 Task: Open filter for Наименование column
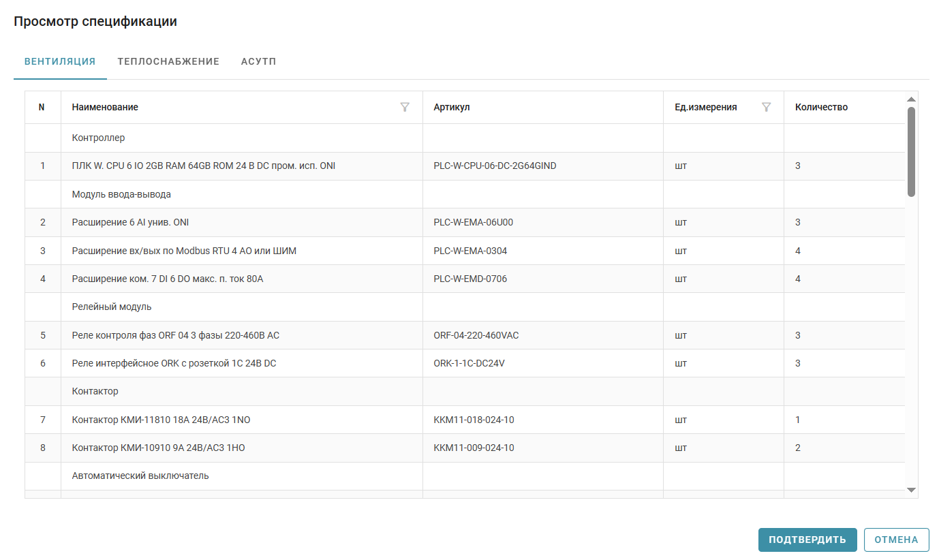pos(405,107)
